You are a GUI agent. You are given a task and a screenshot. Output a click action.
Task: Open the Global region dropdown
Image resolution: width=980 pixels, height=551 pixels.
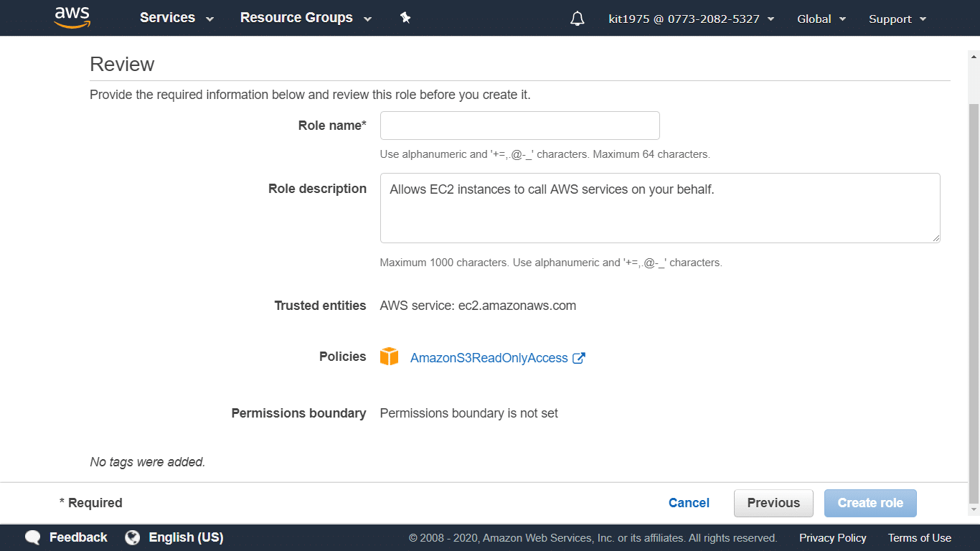[821, 19]
